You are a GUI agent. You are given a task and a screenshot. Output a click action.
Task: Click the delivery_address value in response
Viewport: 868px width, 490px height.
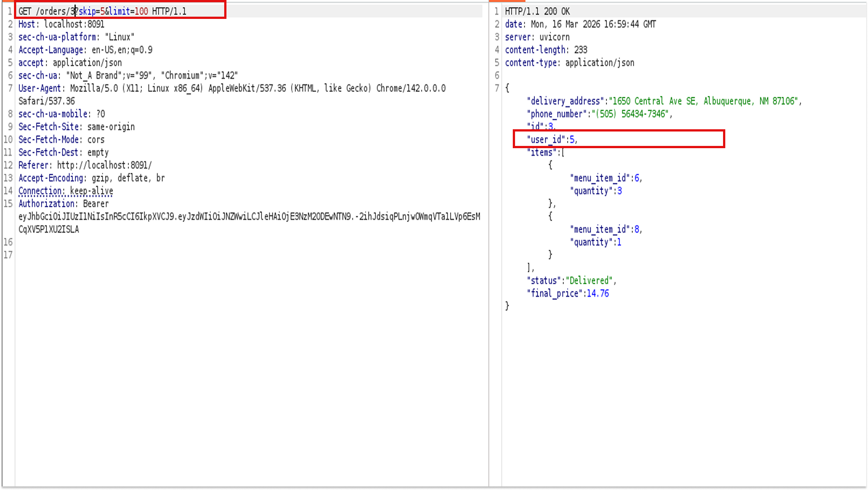coord(704,101)
